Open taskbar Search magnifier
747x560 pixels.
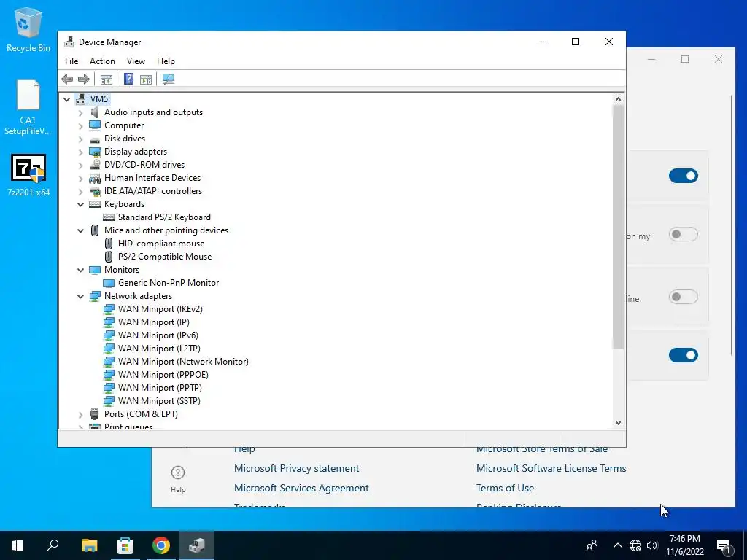(53, 545)
